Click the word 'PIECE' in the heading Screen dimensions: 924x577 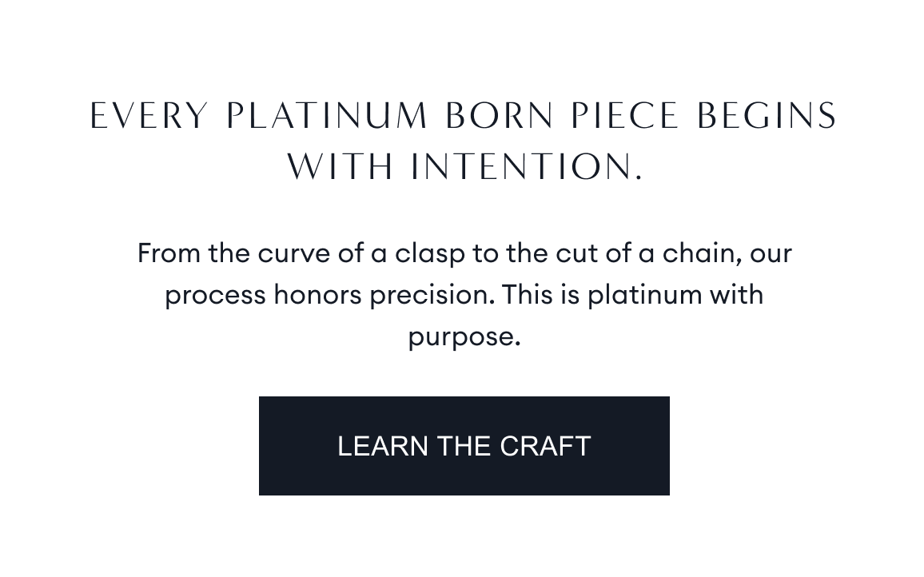pos(624,116)
